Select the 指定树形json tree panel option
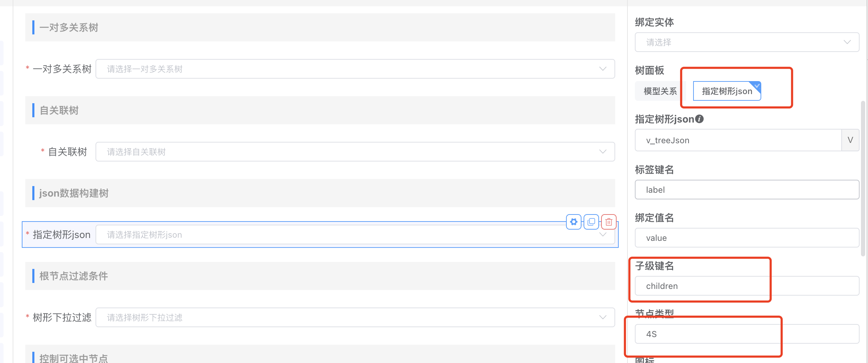 (727, 91)
